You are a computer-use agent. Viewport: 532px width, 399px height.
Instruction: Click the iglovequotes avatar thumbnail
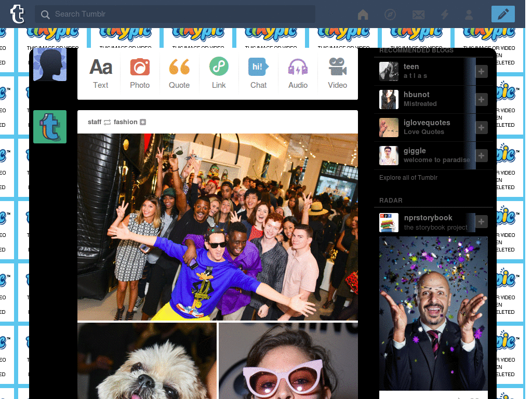tap(389, 128)
